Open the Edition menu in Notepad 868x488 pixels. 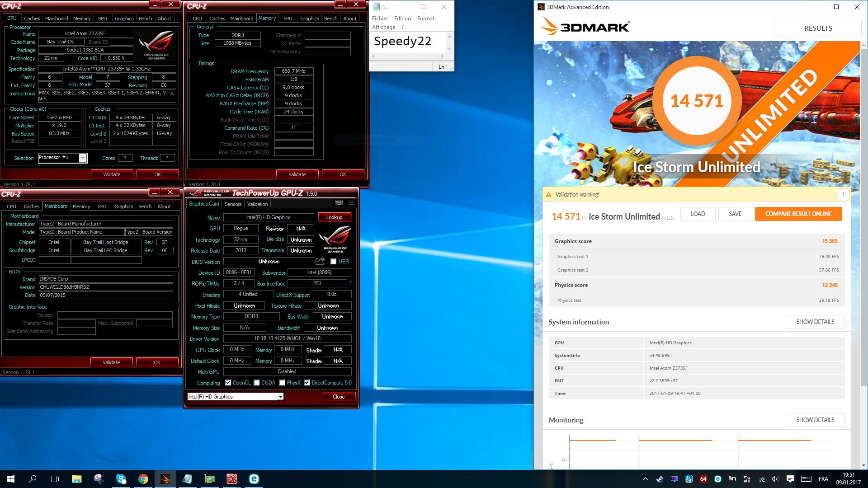click(x=402, y=19)
